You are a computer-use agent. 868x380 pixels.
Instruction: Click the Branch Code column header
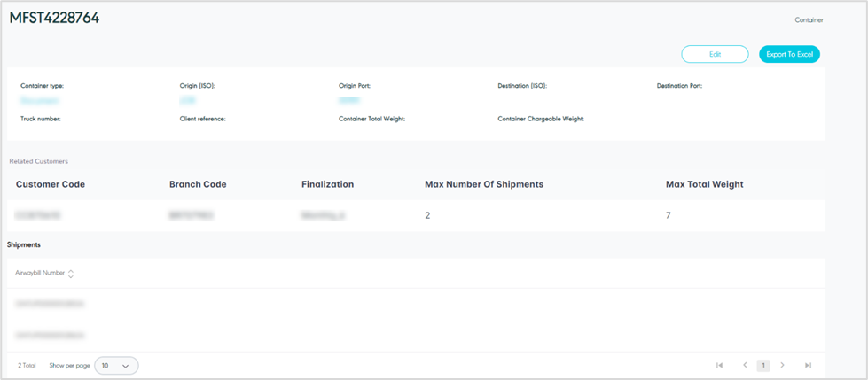tap(198, 184)
